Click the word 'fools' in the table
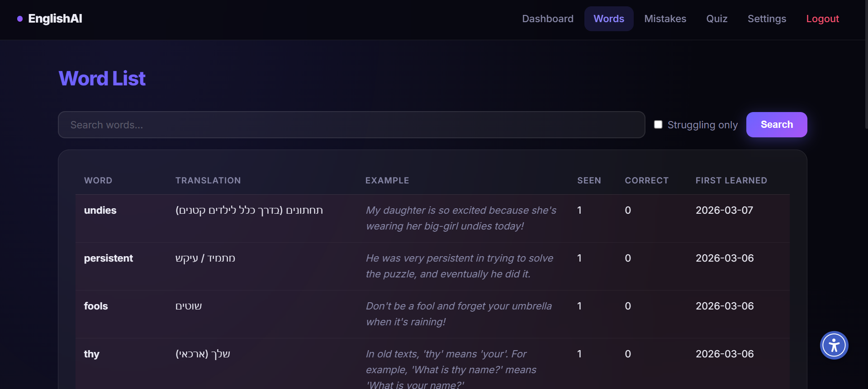Screen dimensions: 868x389 click(x=96, y=306)
